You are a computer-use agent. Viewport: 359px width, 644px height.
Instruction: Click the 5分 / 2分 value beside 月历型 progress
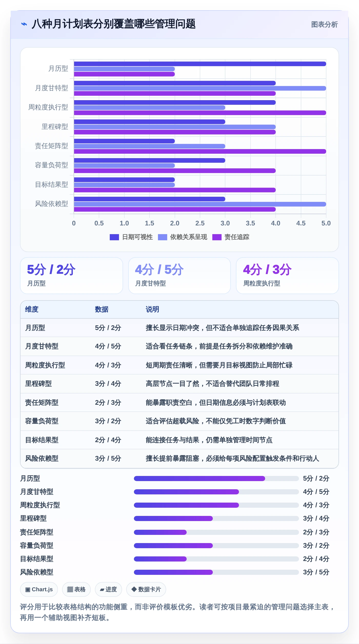[316, 478]
